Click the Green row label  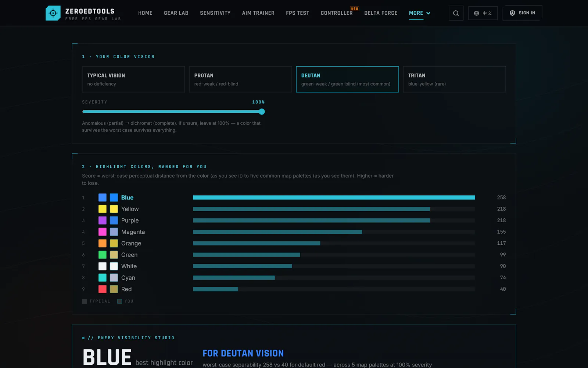pyautogui.click(x=129, y=255)
